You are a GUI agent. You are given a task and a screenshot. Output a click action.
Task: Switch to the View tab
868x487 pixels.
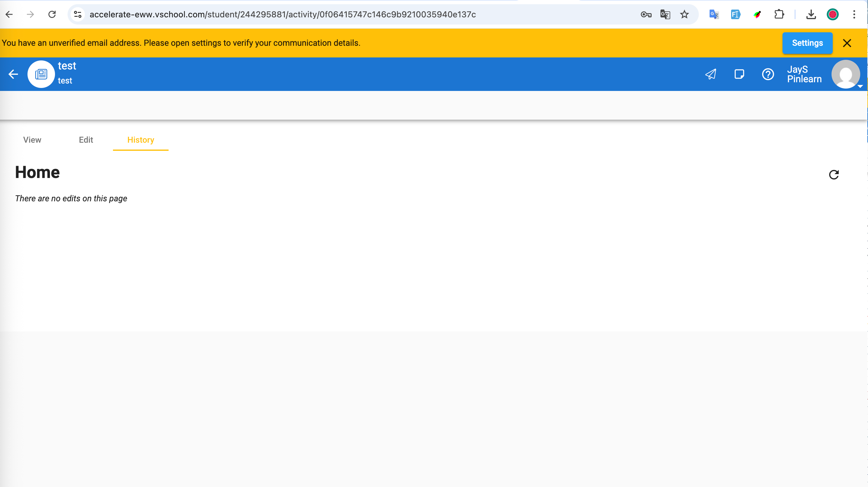tap(32, 140)
